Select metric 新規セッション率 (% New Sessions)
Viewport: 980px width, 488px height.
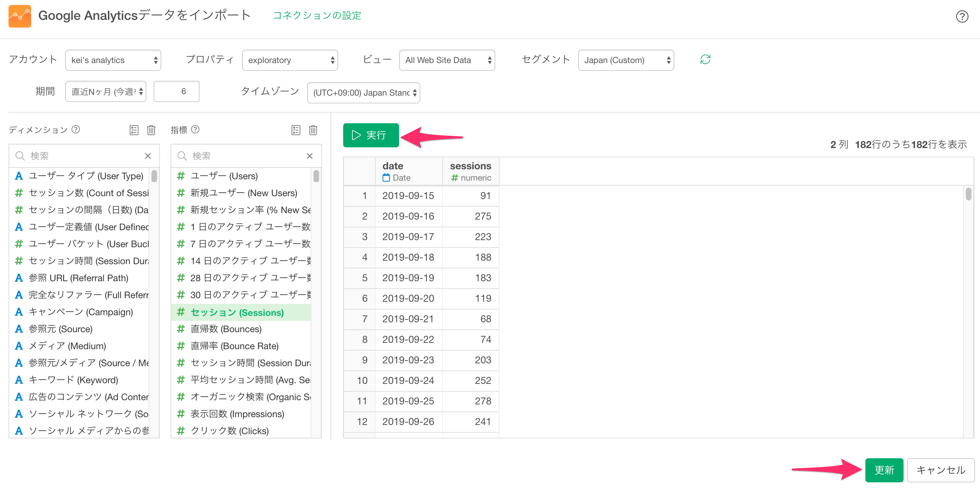pos(242,210)
